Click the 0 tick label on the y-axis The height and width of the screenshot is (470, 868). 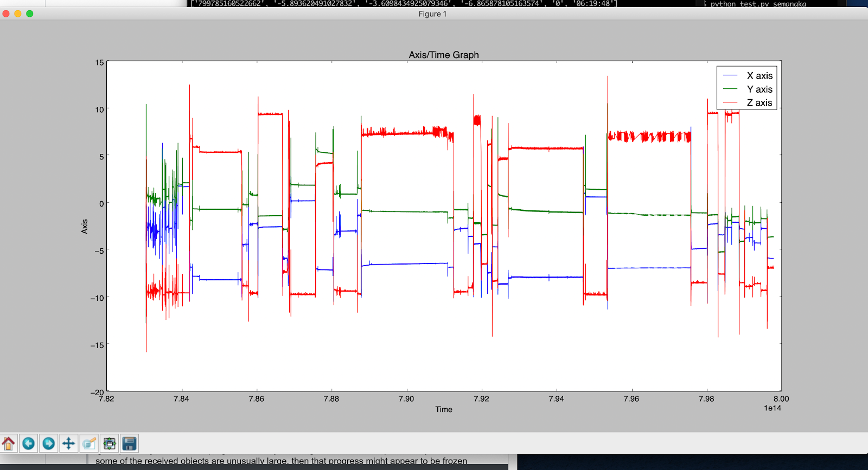coord(101,204)
